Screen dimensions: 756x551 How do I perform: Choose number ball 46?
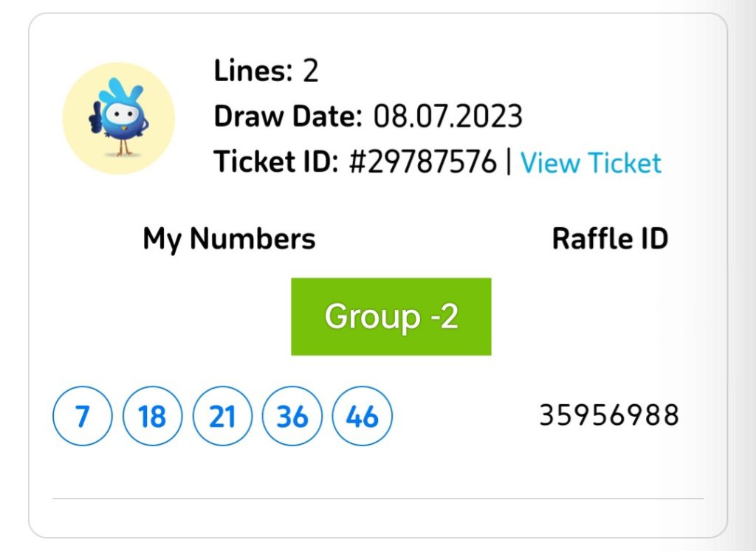pyautogui.click(x=362, y=417)
